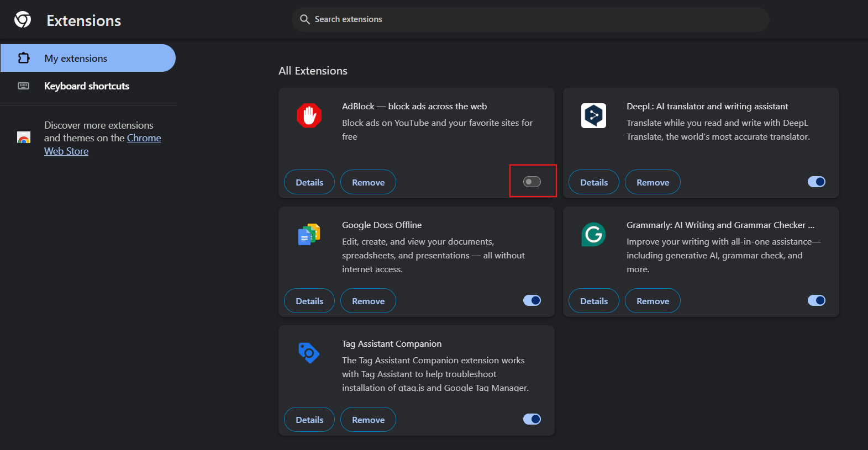Remove the Tag Assistant Companion extension
868x450 pixels.
point(368,420)
